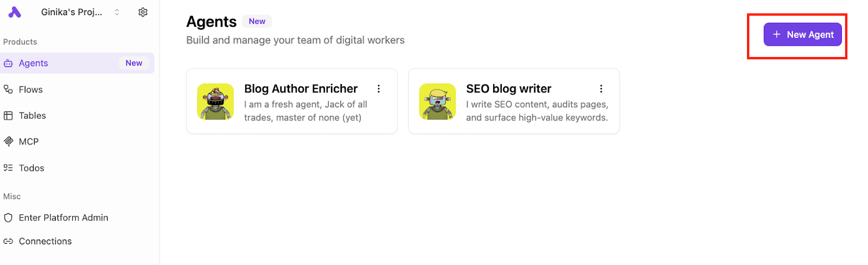Expand the Ginika's Project switcher chevrons
868x265 pixels.
[117, 12]
